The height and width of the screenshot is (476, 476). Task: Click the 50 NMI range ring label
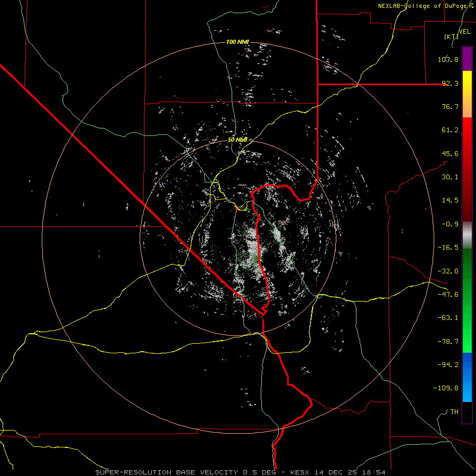(x=237, y=140)
